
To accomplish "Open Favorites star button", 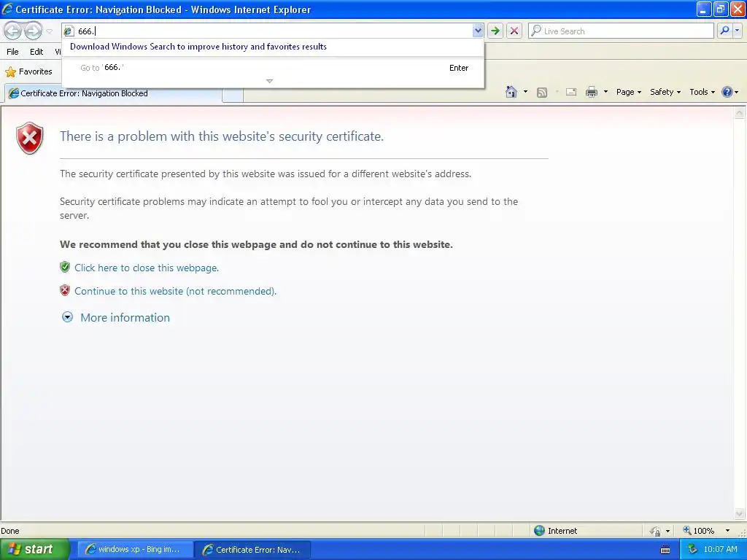I will pyautogui.click(x=28, y=71).
